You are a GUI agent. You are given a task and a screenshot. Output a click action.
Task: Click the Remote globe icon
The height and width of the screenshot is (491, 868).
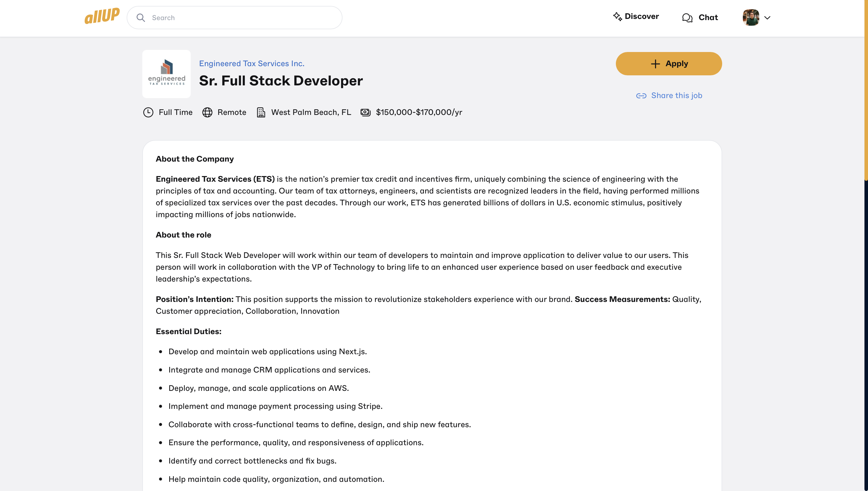click(x=207, y=112)
